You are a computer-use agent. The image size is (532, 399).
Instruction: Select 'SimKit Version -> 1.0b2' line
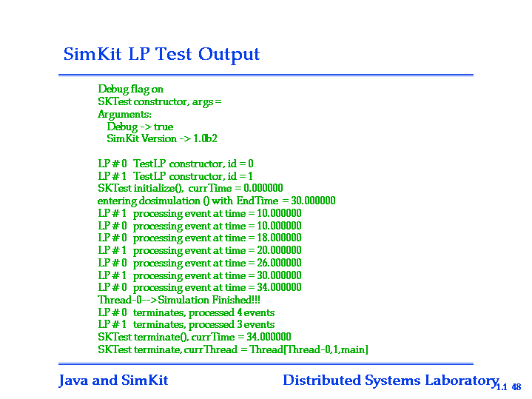click(162, 139)
